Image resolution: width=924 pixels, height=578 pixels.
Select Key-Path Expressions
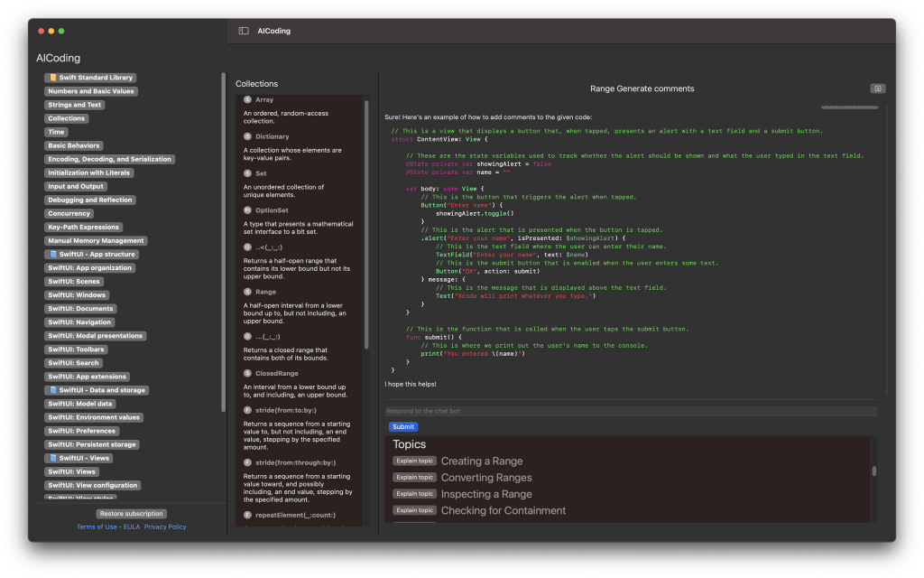coord(83,227)
